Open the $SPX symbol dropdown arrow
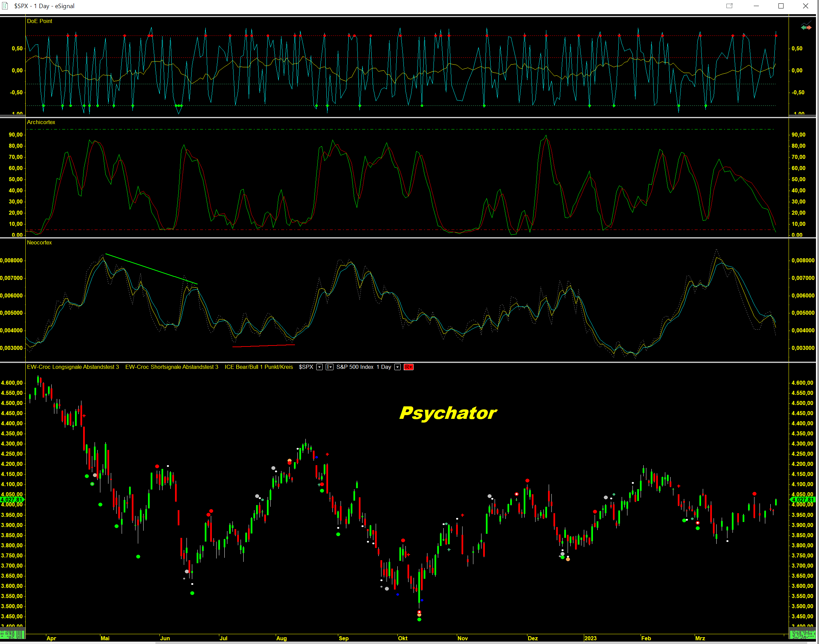 tap(319, 367)
